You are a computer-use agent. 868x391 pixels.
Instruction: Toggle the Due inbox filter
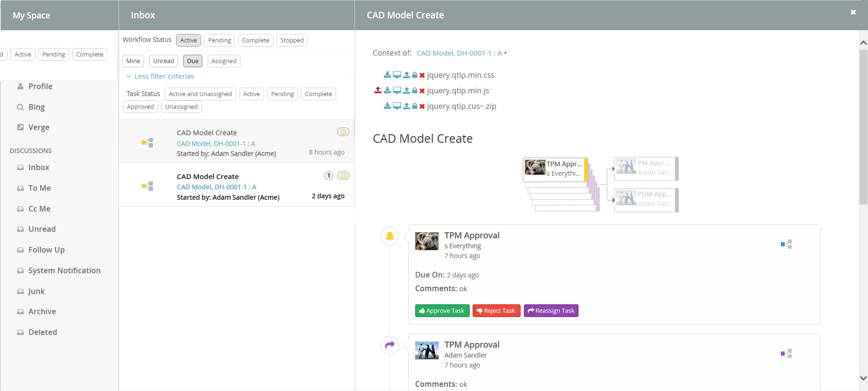(193, 61)
